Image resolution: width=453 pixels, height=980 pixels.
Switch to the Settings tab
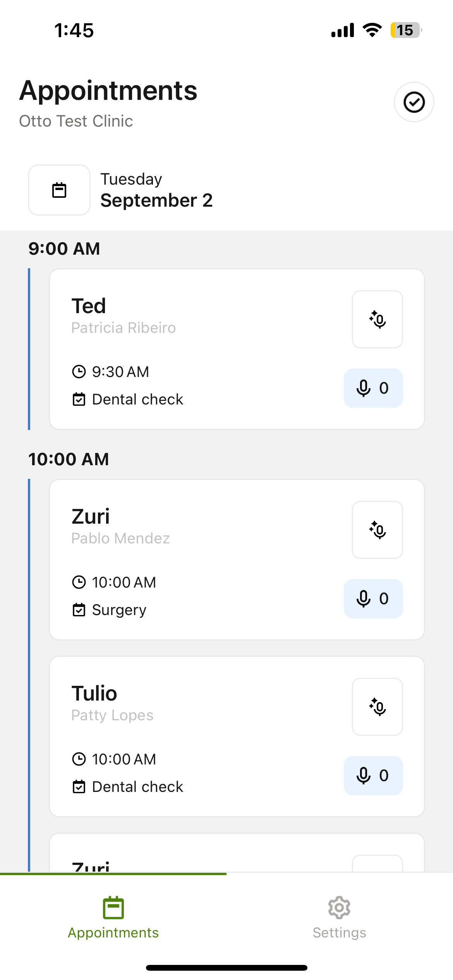339,917
